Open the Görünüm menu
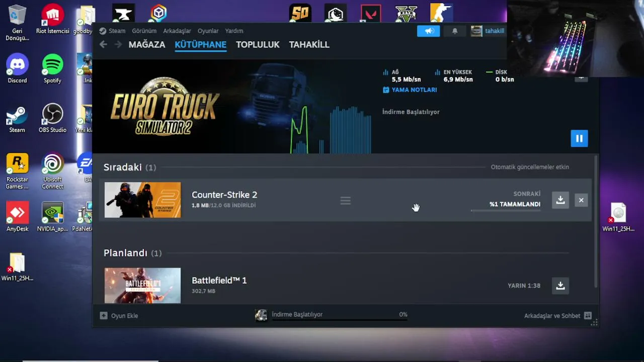644x362 pixels. pyautogui.click(x=144, y=31)
